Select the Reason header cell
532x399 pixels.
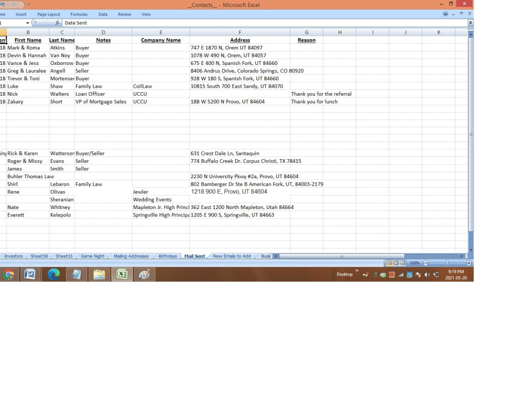click(x=307, y=40)
